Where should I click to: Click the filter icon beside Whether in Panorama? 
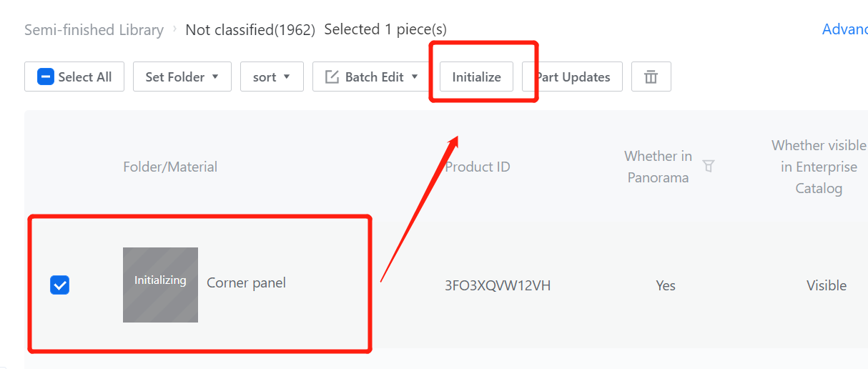click(x=709, y=166)
